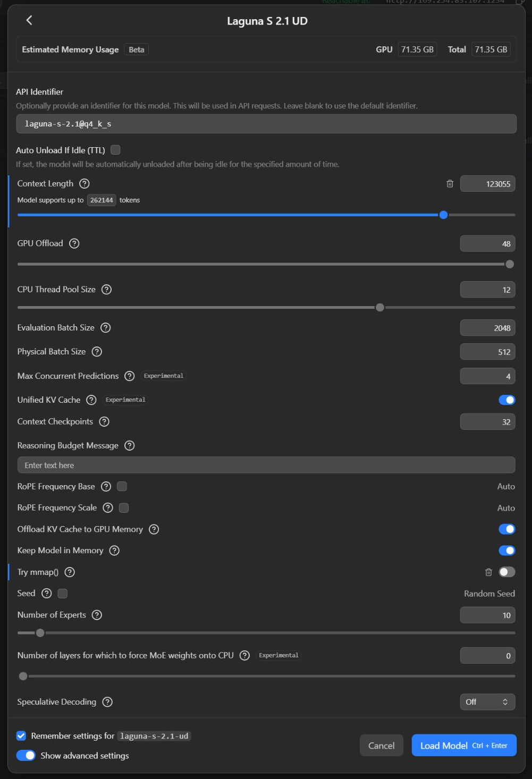The image size is (532, 779).
Task: Click MoE layers onto CPU value field
Action: pos(487,656)
